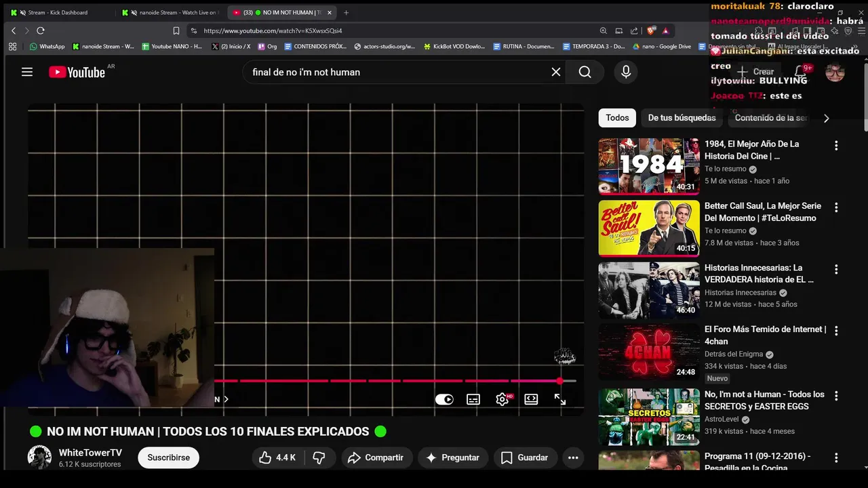Click Guardar to save the video
868x488 pixels.
(x=524, y=457)
